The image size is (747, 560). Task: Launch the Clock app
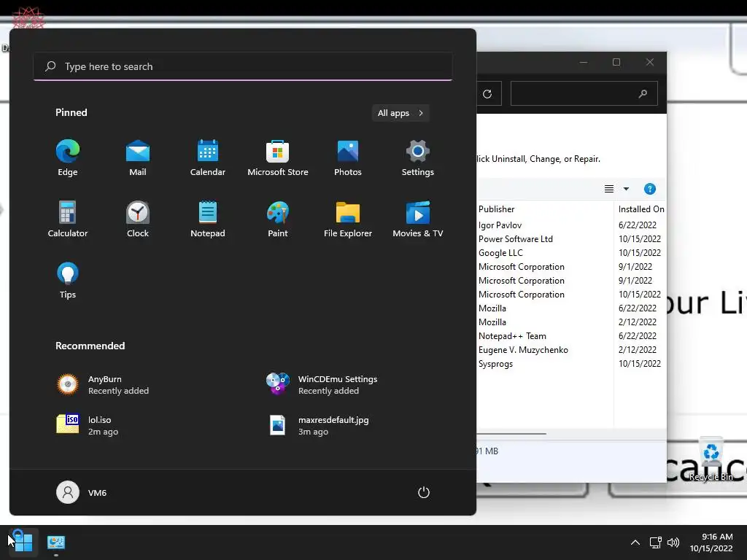[138, 219]
